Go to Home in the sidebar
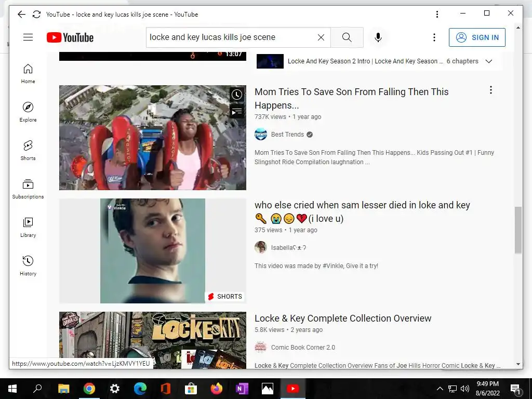Image resolution: width=532 pixels, height=399 pixels. [28, 74]
